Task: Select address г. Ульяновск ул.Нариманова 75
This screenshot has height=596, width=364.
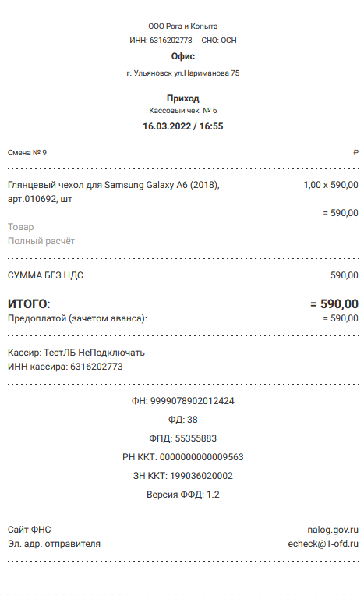Action: [182, 73]
